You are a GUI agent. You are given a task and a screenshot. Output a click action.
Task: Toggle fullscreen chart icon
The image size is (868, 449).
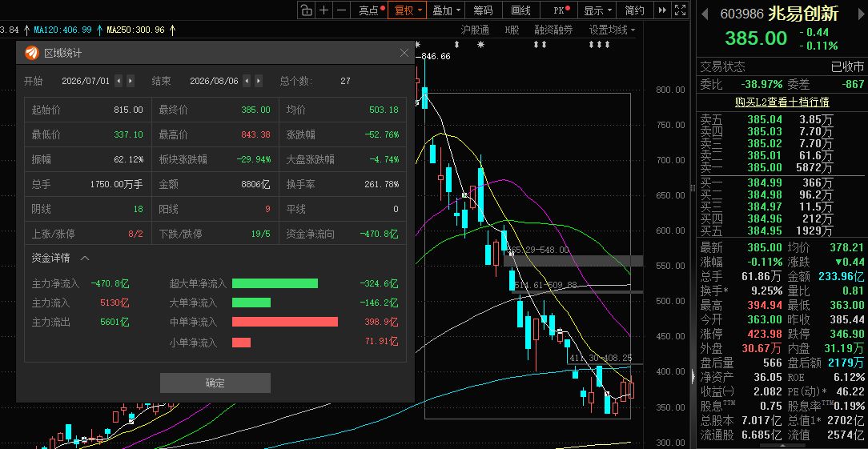pos(681,10)
